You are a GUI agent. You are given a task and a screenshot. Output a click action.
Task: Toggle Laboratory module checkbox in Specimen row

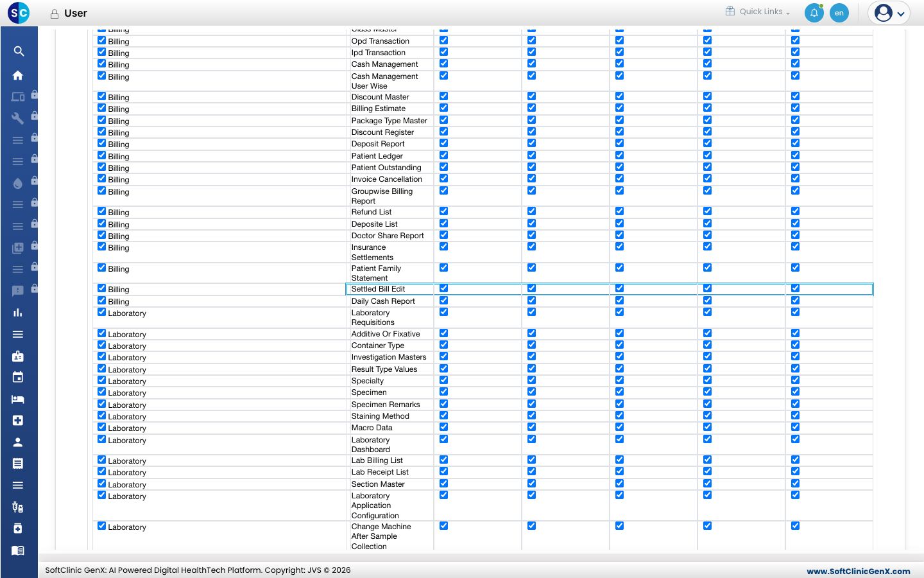[x=101, y=392]
